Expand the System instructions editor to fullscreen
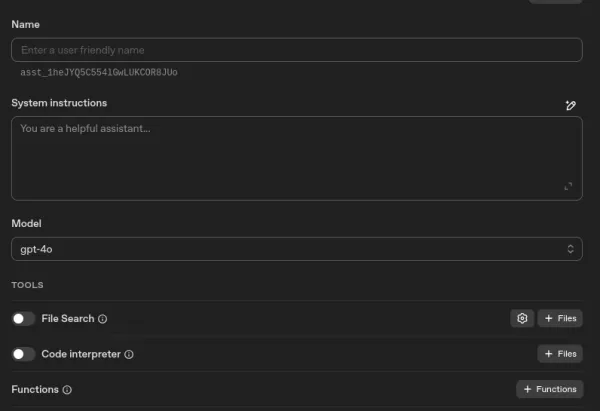Image resolution: width=600 pixels, height=411 pixels. pos(568,186)
